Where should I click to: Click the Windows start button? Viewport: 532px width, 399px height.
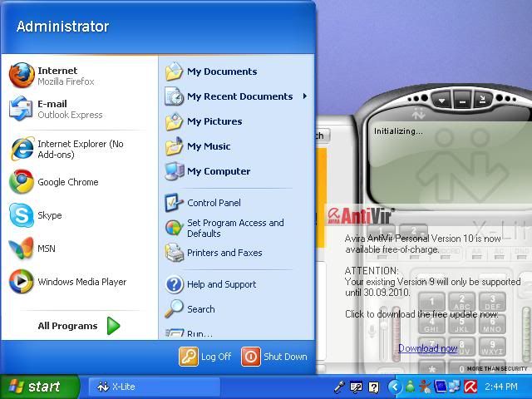click(x=40, y=387)
